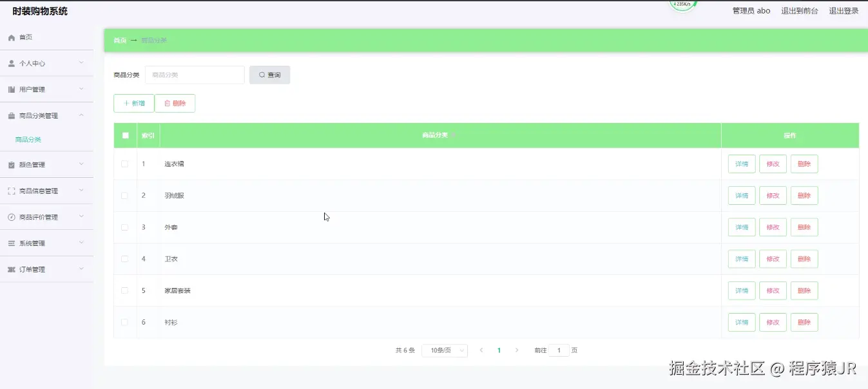Click the person icon for 个人中心
The width and height of the screenshot is (868, 389).
click(x=12, y=63)
